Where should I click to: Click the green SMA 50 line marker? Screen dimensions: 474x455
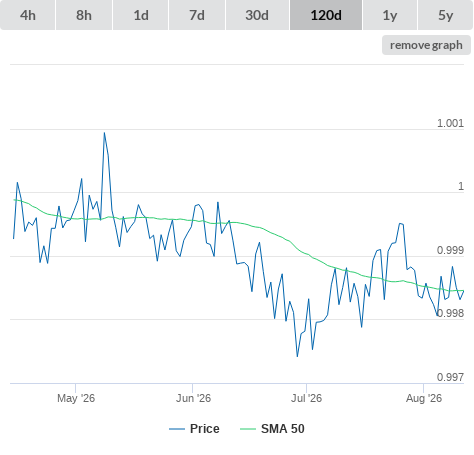tap(248, 429)
